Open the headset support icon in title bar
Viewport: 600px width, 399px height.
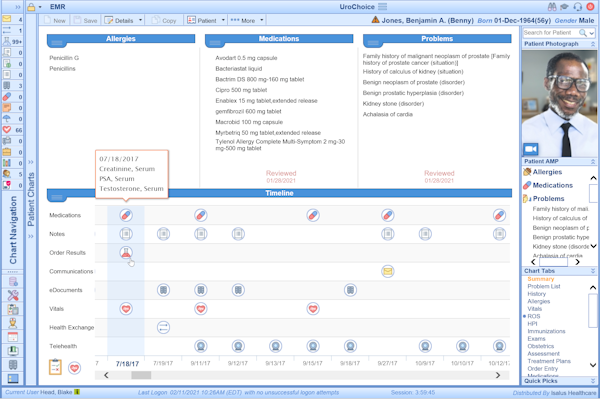[578, 7]
